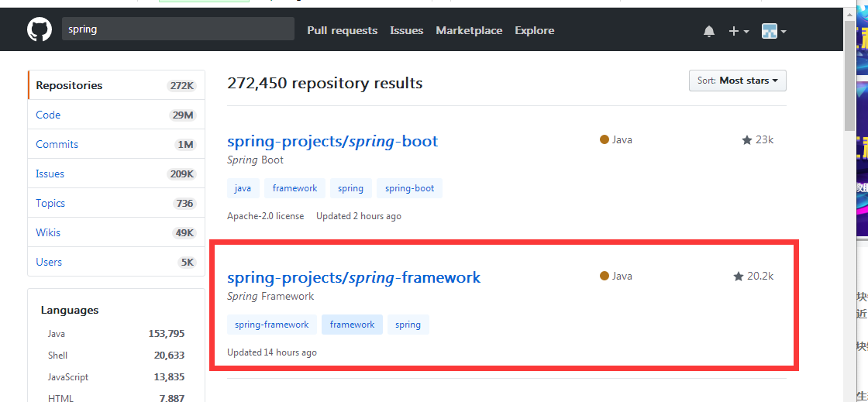This screenshot has height=402, width=868.
Task: Click the Spring Framework description text
Action: (270, 297)
